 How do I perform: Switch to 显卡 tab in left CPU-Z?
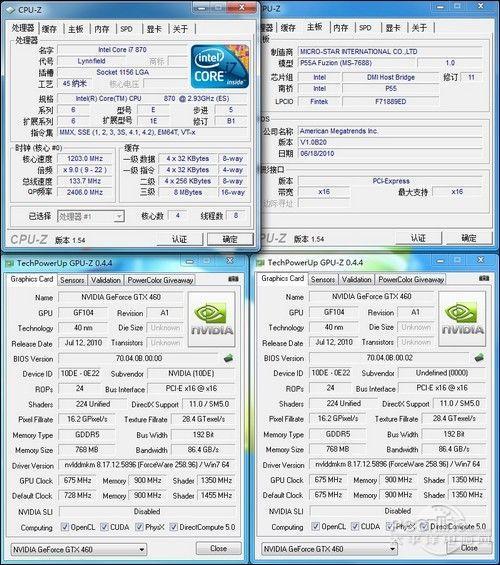(x=154, y=29)
